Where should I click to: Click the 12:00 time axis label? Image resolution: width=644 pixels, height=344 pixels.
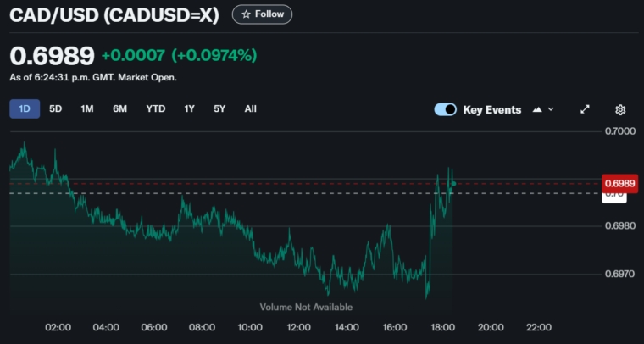pyautogui.click(x=298, y=327)
